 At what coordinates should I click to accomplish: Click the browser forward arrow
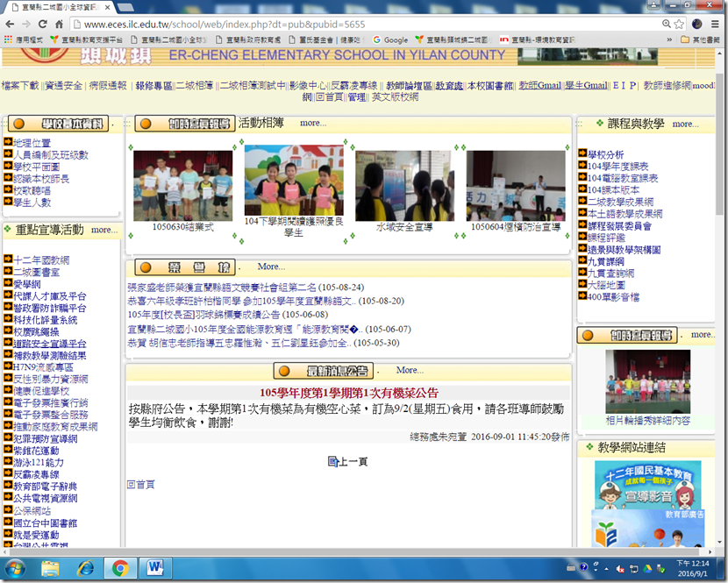pos(26,25)
